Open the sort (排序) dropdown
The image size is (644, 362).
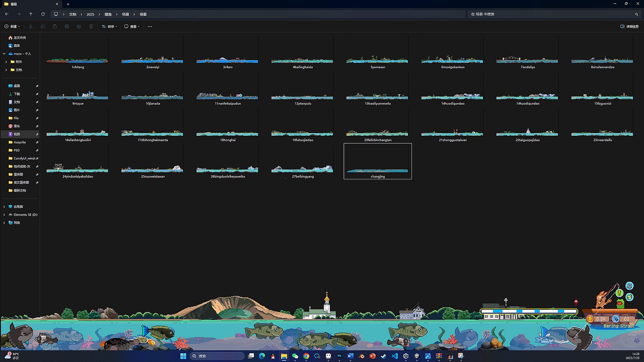pyautogui.click(x=109, y=26)
